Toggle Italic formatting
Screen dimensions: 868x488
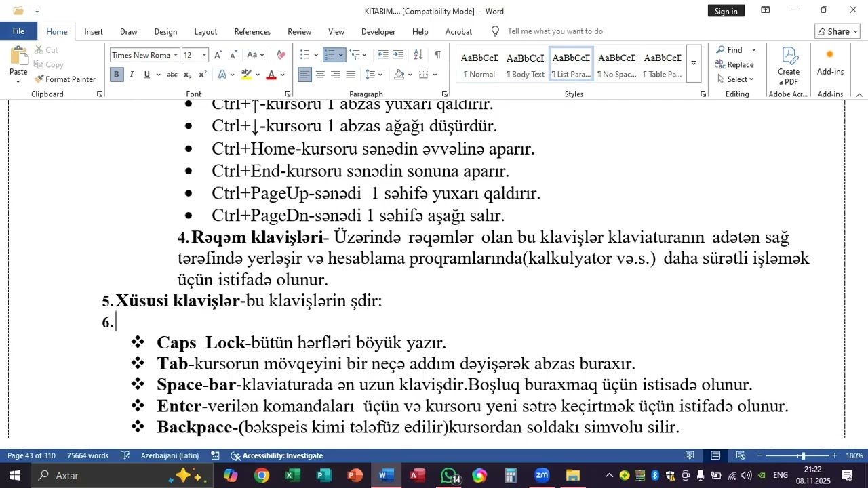point(132,75)
